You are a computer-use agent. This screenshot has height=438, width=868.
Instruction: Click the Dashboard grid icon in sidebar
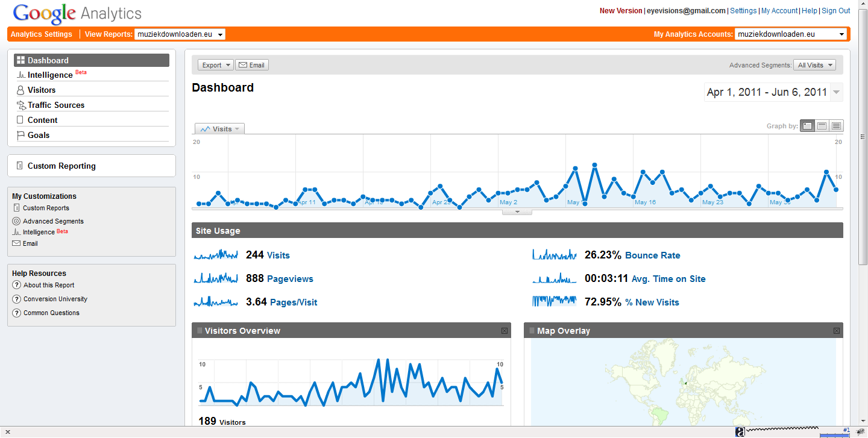[20, 60]
